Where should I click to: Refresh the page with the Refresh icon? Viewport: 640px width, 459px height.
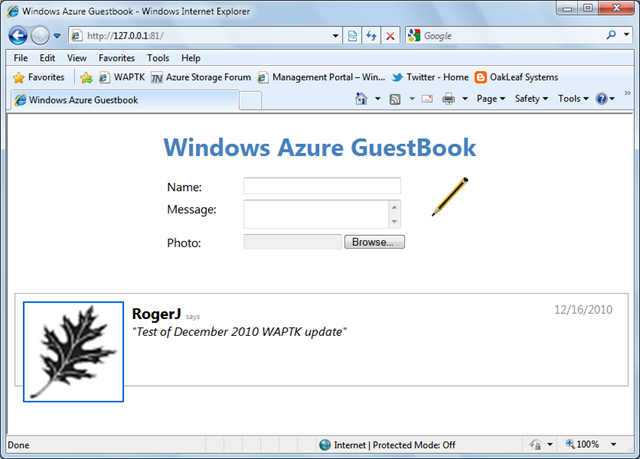pos(371,36)
